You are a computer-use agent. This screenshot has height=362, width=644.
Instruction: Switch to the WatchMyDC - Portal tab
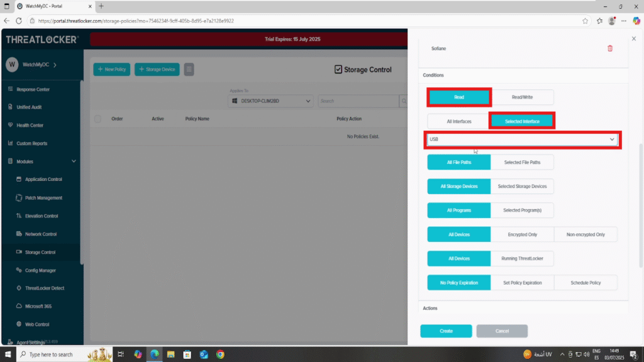click(53, 6)
